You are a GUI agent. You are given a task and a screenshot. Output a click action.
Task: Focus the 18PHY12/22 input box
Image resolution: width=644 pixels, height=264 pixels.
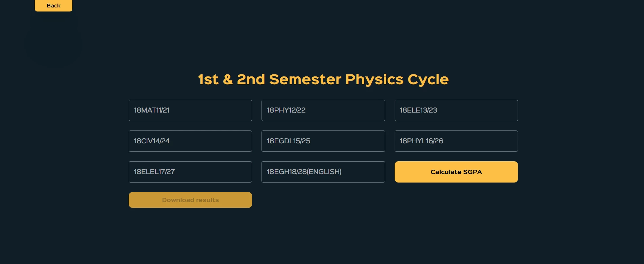tap(323, 110)
